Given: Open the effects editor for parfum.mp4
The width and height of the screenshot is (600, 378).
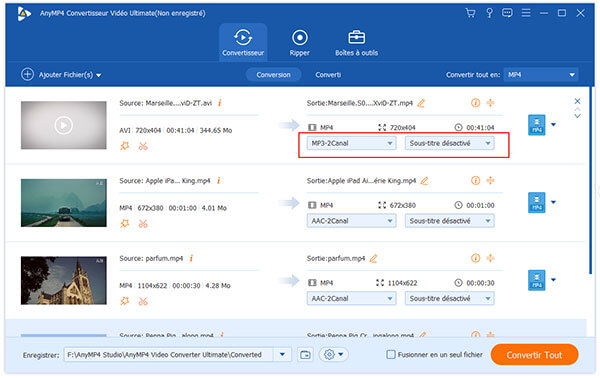Looking at the screenshot, I should click(125, 301).
